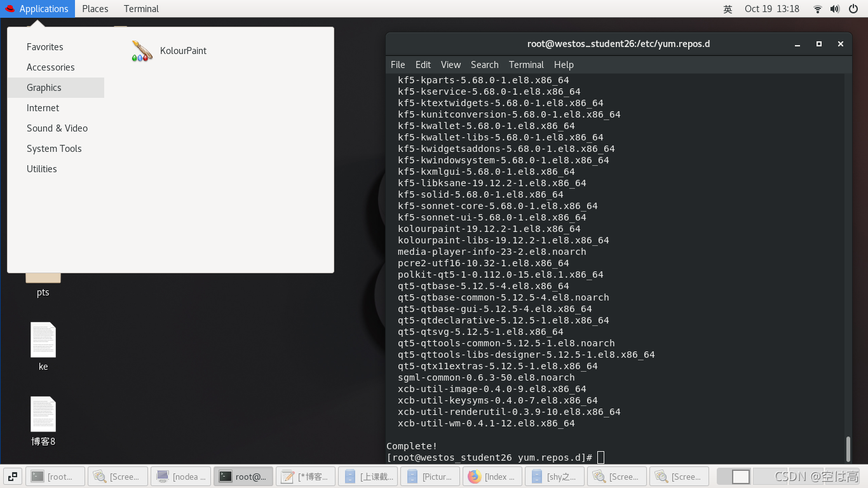Switch to the [shy之... taskbar window
868x488 pixels.
(555, 476)
